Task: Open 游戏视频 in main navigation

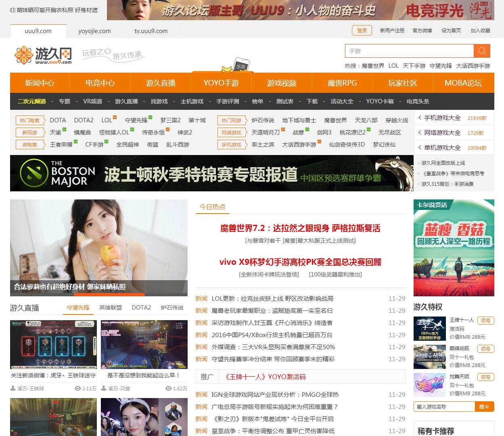Action: 282,83
